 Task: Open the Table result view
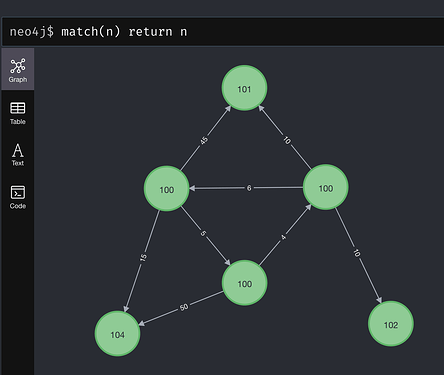[18, 113]
